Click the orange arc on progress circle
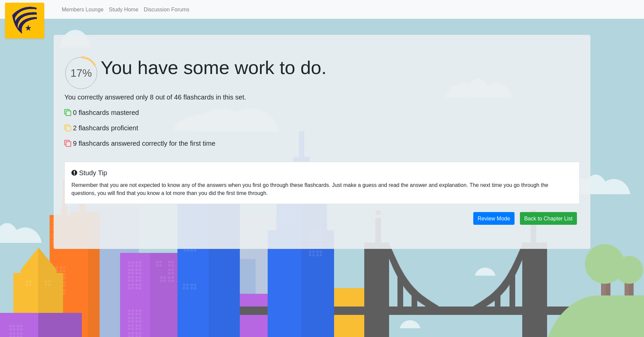Screen dimensions: 644x337 (90, 60)
